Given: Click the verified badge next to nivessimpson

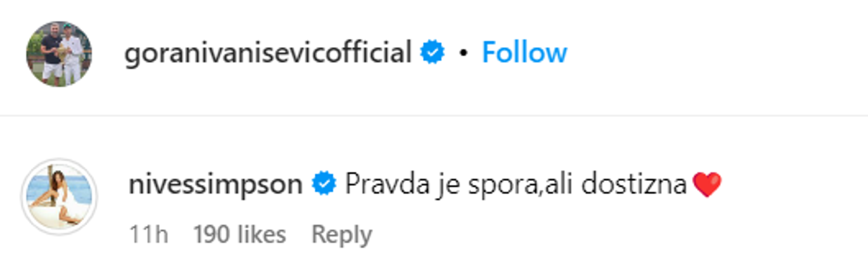Looking at the screenshot, I should pyautogui.click(x=324, y=184).
